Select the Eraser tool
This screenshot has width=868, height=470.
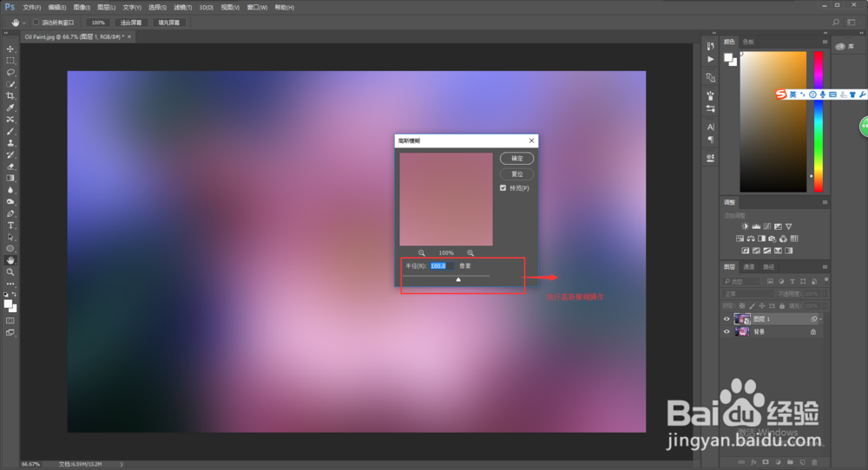click(10, 166)
